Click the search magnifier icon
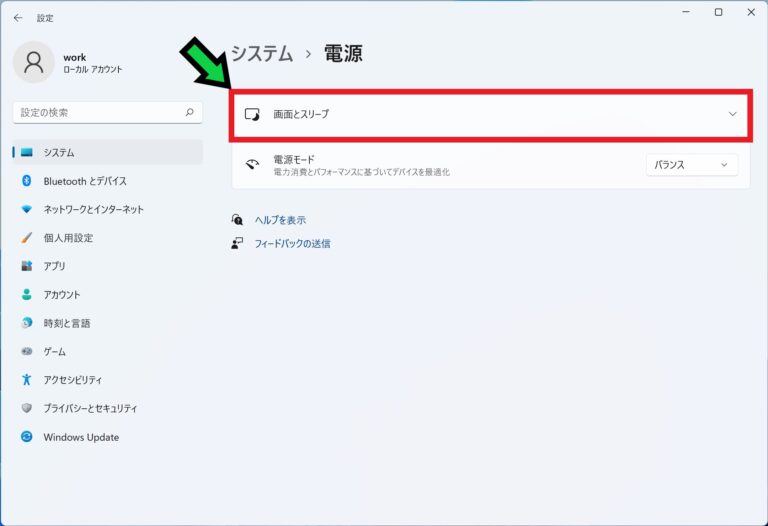Viewport: 768px width, 526px height. (x=189, y=113)
